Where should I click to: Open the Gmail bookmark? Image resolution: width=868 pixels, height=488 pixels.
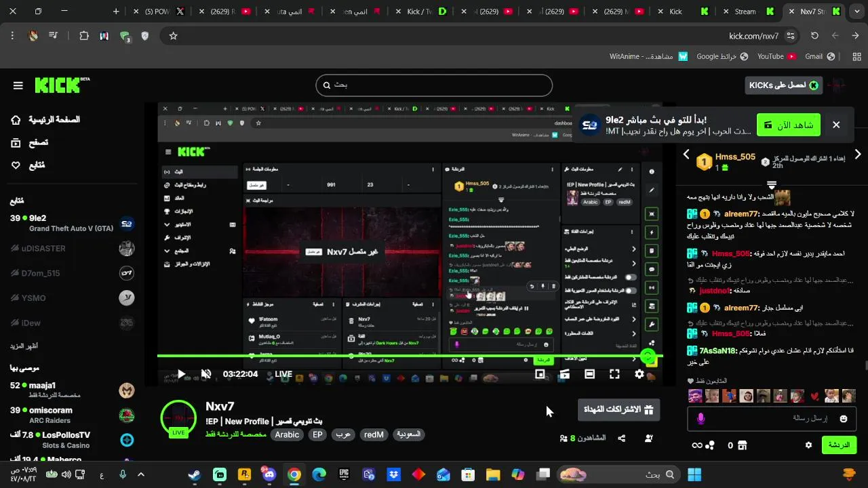[819, 56]
